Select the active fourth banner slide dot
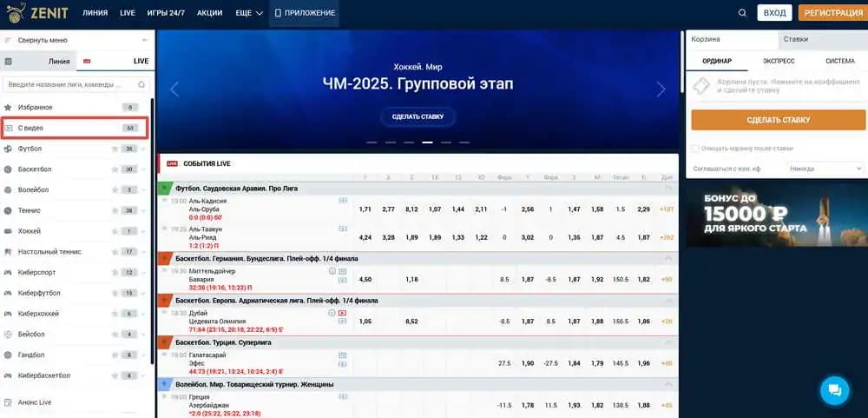This screenshot has width=868, height=418. [427, 143]
